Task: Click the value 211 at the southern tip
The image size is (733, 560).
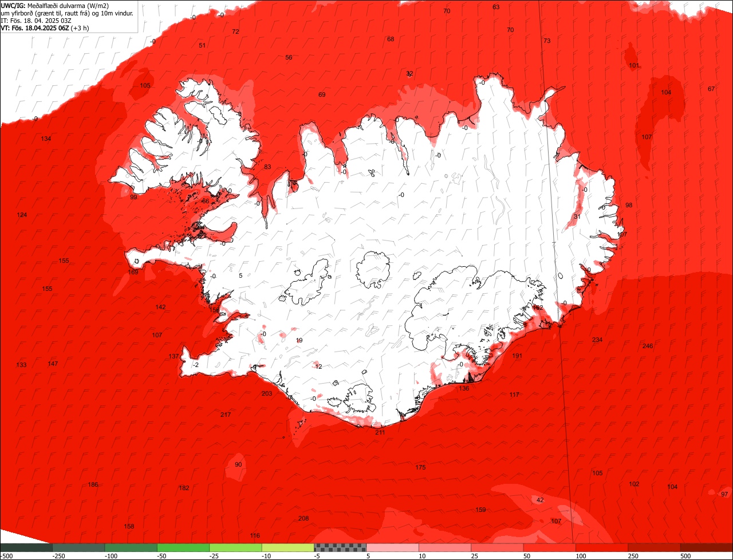Action: pyautogui.click(x=380, y=432)
